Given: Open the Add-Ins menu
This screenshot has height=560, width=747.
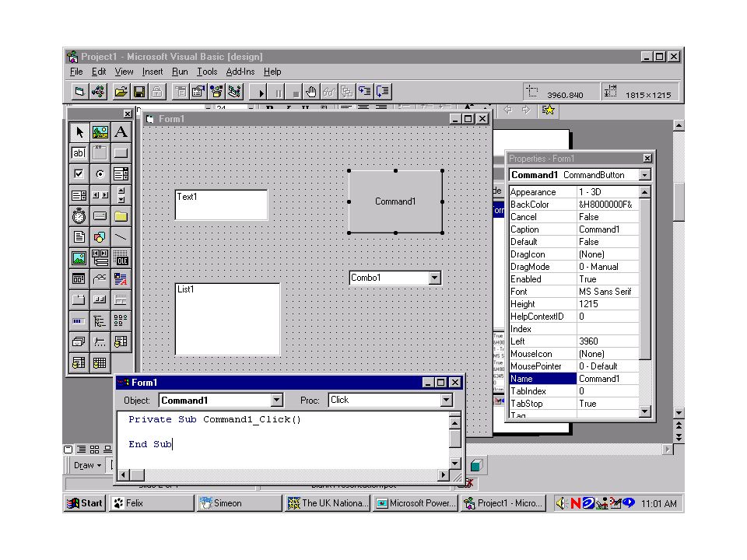Looking at the screenshot, I should (240, 72).
